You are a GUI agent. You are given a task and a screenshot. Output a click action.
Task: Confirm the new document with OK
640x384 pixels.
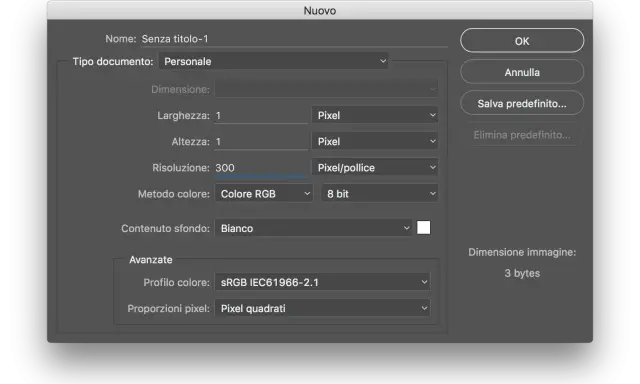click(x=522, y=41)
